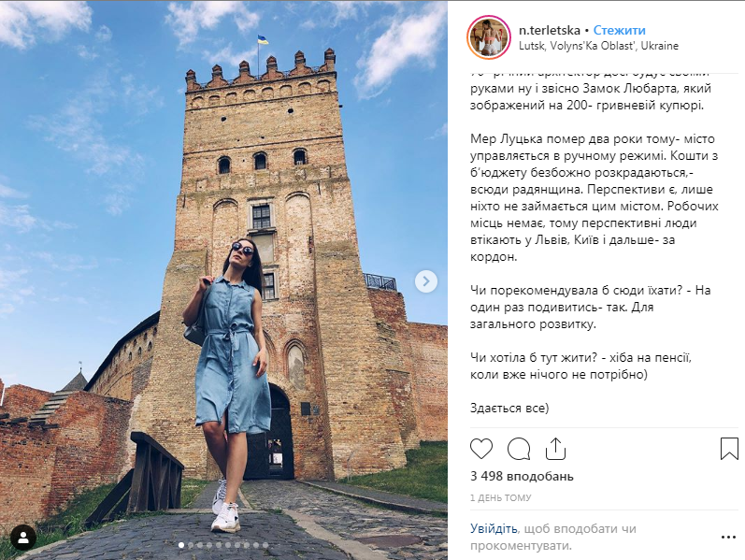Open the n.terletska username link
The width and height of the screenshot is (745, 560).
coord(550,30)
